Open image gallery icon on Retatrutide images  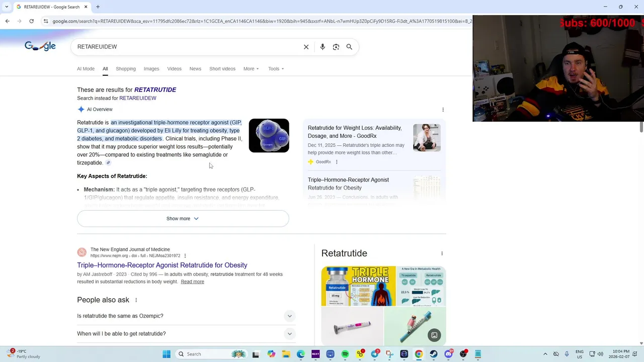[434, 335]
